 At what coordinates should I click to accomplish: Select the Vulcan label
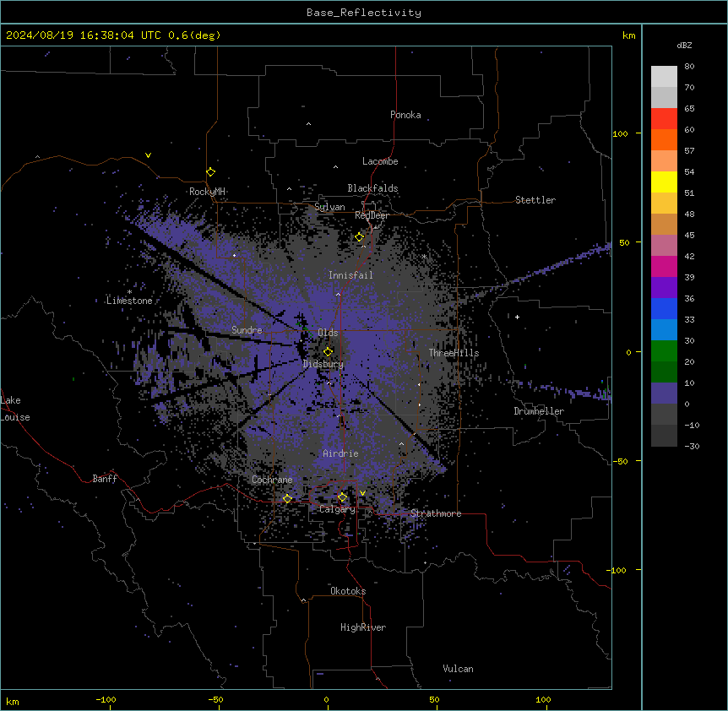point(459,669)
